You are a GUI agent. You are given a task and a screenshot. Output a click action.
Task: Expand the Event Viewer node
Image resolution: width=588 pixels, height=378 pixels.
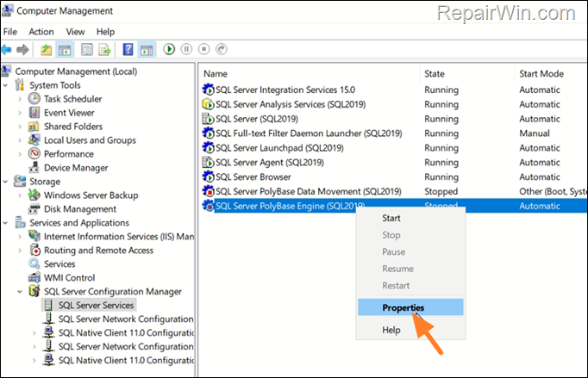(20, 113)
